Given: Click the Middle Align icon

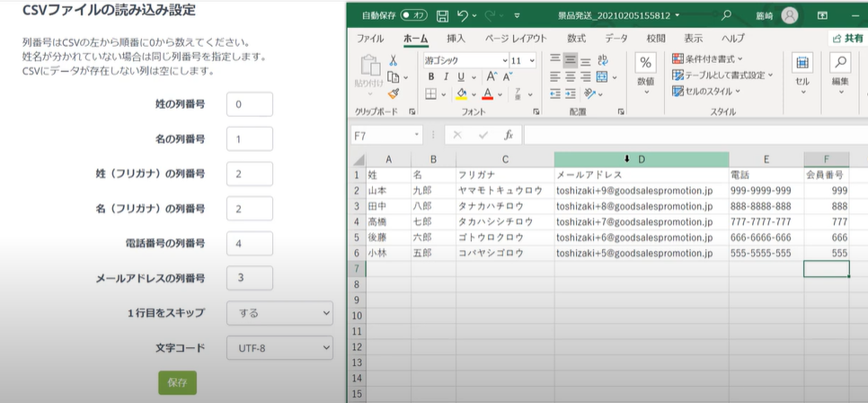Looking at the screenshot, I should (571, 60).
